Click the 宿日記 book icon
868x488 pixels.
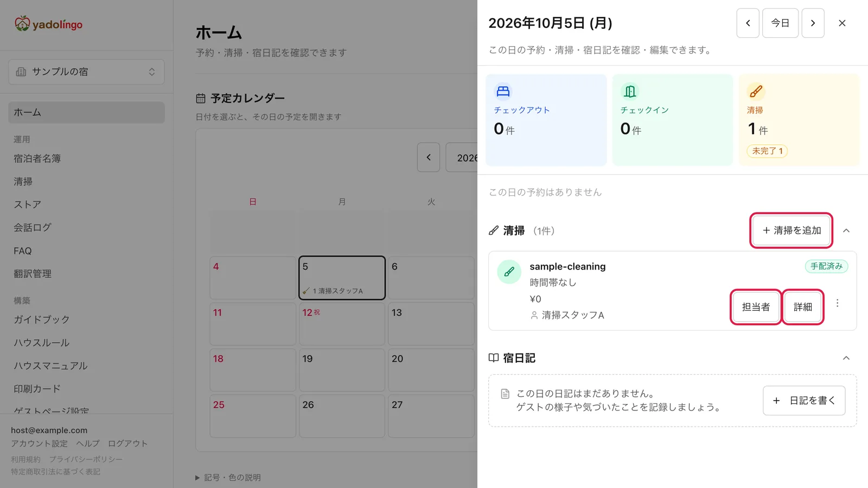(x=494, y=358)
